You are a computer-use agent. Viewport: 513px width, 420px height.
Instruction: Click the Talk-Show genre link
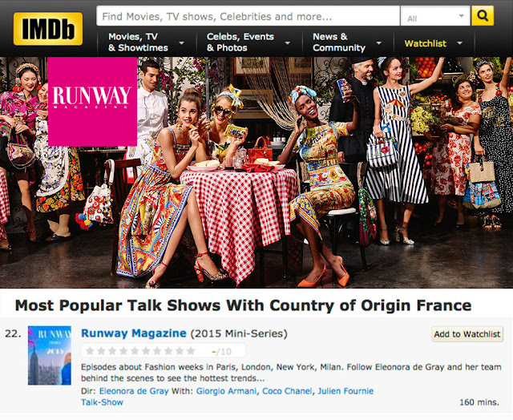[102, 402]
